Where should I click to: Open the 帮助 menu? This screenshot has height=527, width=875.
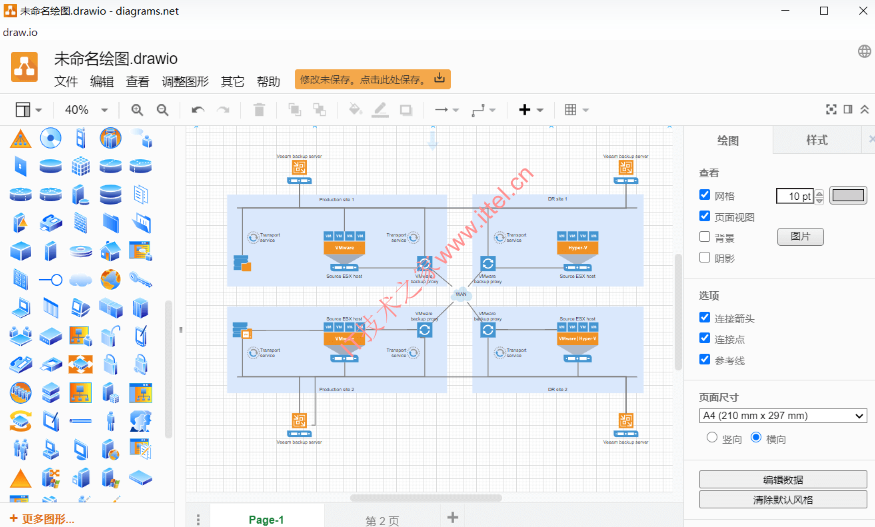click(268, 82)
